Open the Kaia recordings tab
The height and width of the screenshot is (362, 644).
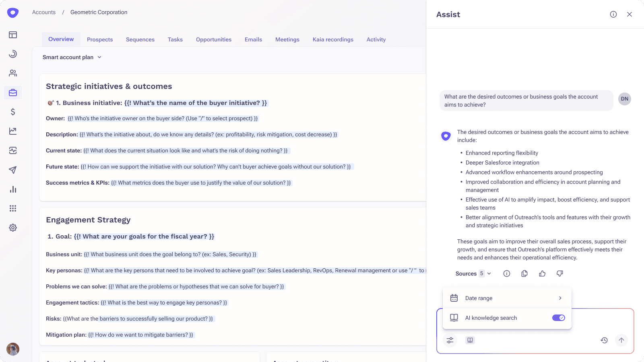click(333, 39)
